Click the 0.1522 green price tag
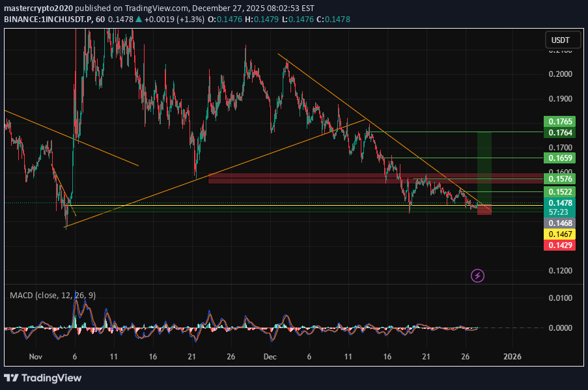 (x=560, y=192)
